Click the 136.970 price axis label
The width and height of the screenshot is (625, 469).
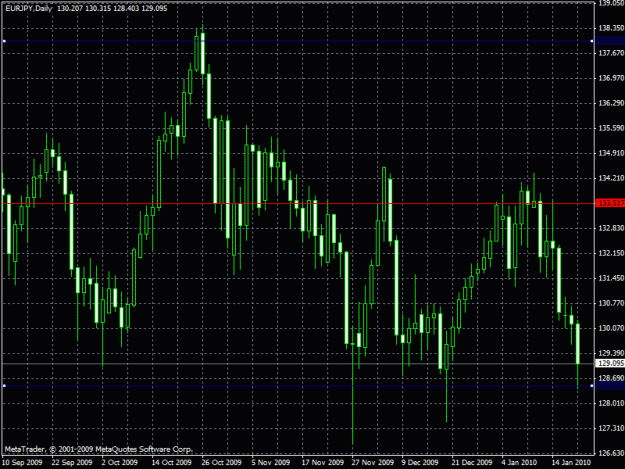coord(611,78)
